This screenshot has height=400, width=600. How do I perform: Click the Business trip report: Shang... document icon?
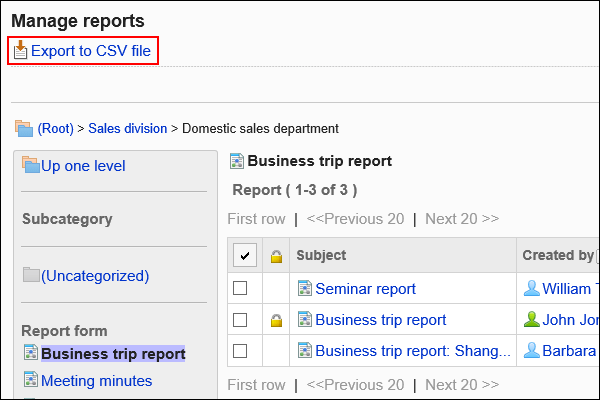point(305,350)
